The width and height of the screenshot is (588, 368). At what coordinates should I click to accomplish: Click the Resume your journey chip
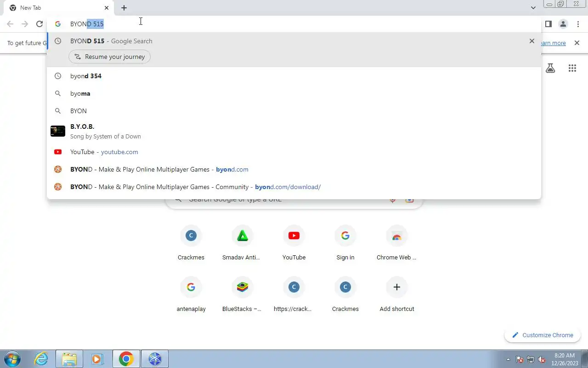click(x=109, y=57)
